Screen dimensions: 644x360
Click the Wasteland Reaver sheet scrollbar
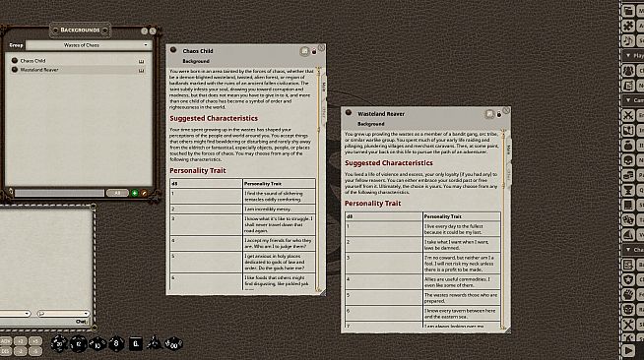coord(503,229)
